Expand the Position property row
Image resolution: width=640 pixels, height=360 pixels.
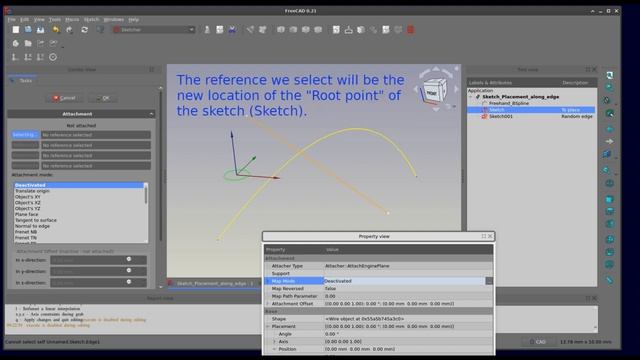tap(274, 349)
